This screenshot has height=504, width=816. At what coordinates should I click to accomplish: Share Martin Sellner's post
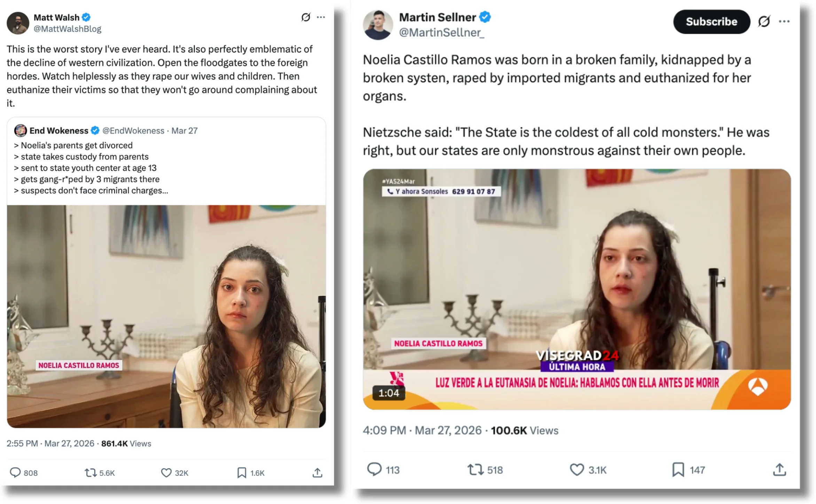coord(779,469)
